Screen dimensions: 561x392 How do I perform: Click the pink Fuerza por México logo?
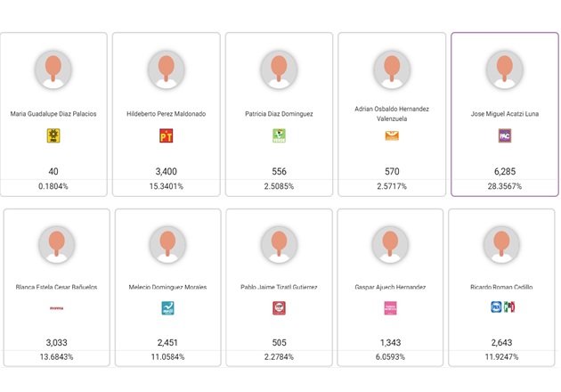point(390,308)
